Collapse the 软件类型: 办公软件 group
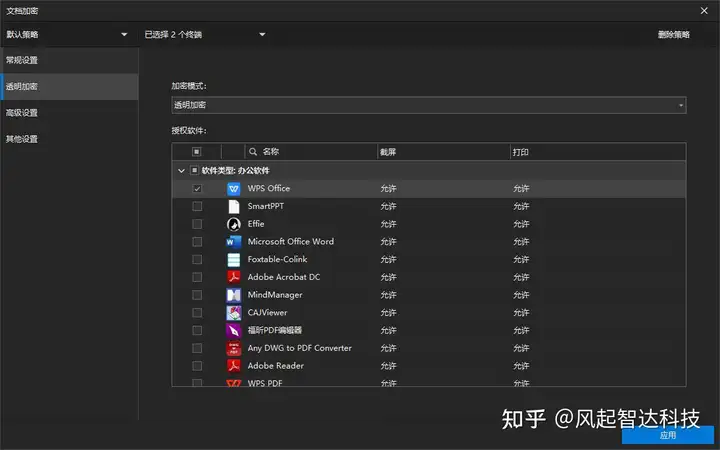Viewport: 720px width, 450px height. [181, 171]
